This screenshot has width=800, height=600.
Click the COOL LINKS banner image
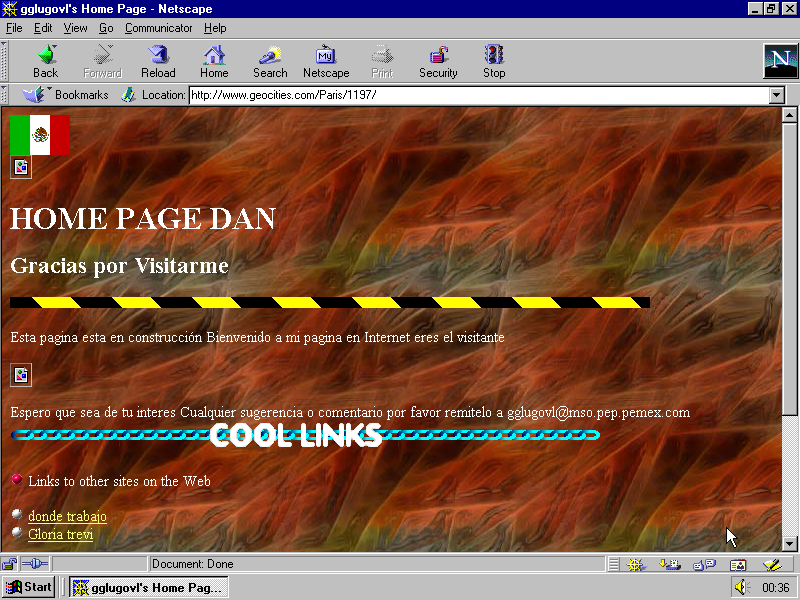click(305, 435)
